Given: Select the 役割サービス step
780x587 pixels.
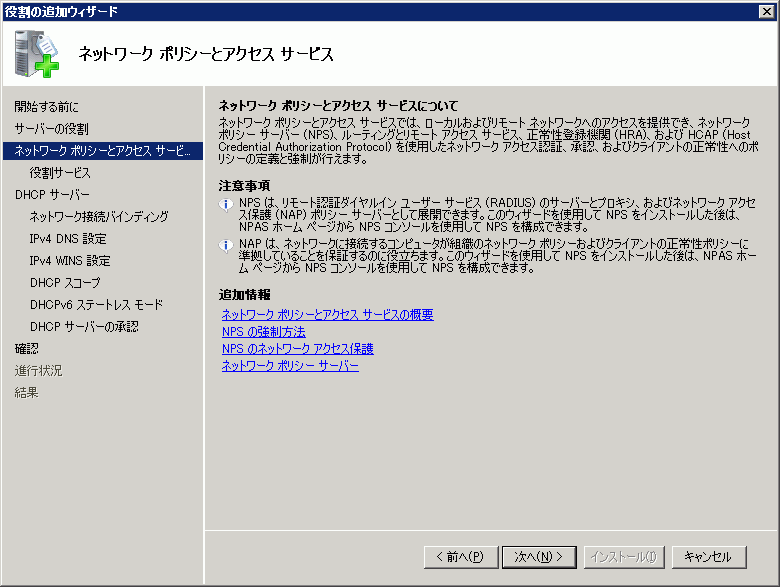Looking at the screenshot, I should (x=60, y=173).
